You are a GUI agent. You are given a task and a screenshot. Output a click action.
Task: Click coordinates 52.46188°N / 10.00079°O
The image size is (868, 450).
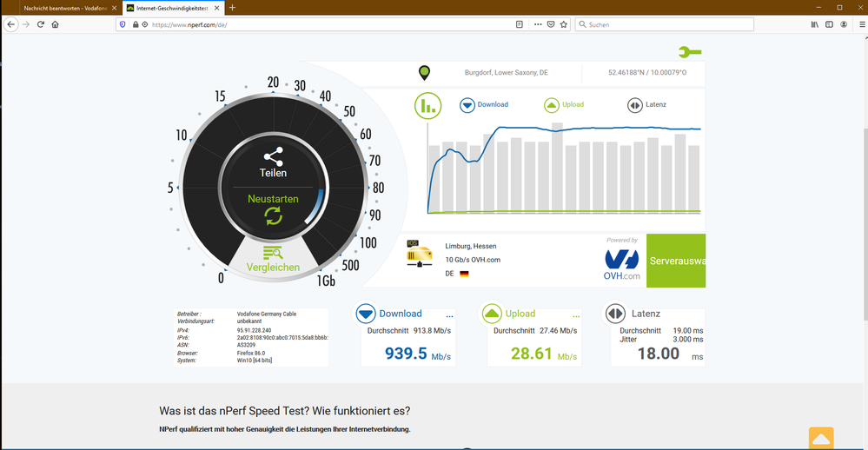[x=647, y=72]
